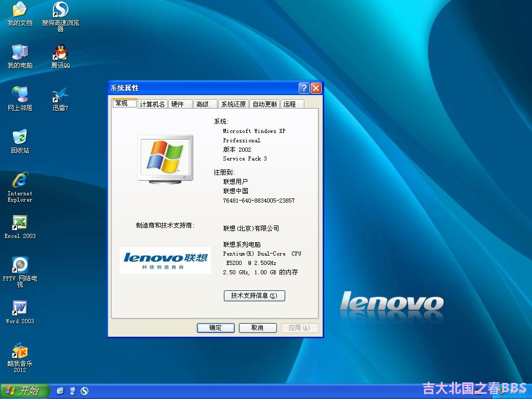532x399 pixels.
Task: Click the help question mark in 系统属性 title bar
Action: (x=303, y=88)
